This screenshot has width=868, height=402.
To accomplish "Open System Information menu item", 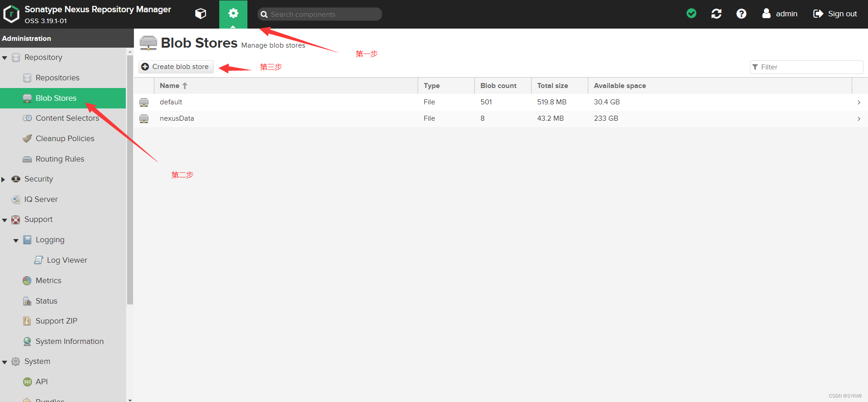I will tap(63, 341).
